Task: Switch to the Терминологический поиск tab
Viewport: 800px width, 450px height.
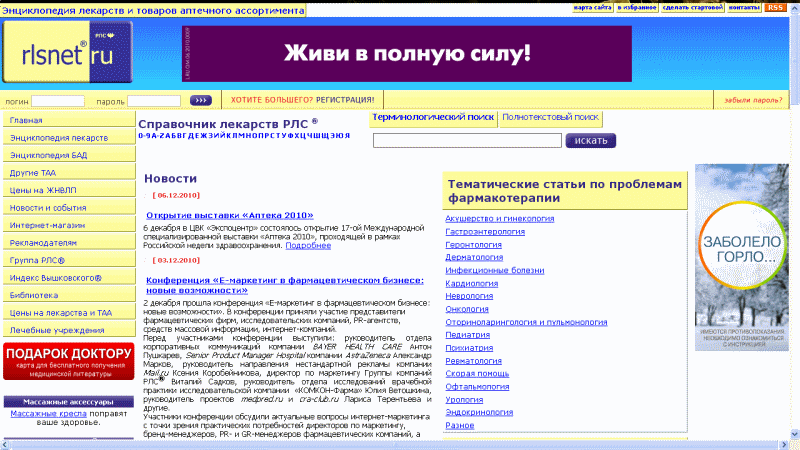Action: 433,118
